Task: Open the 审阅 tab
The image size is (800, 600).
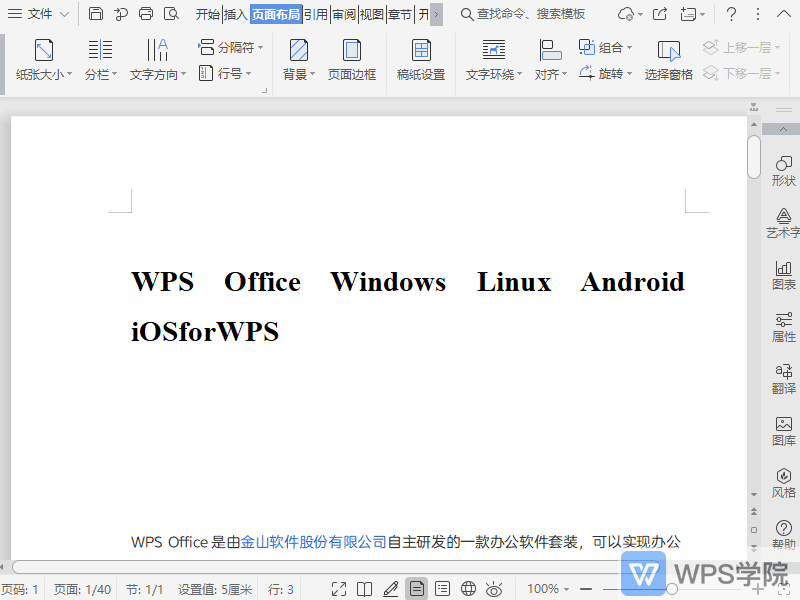Action: [344, 14]
